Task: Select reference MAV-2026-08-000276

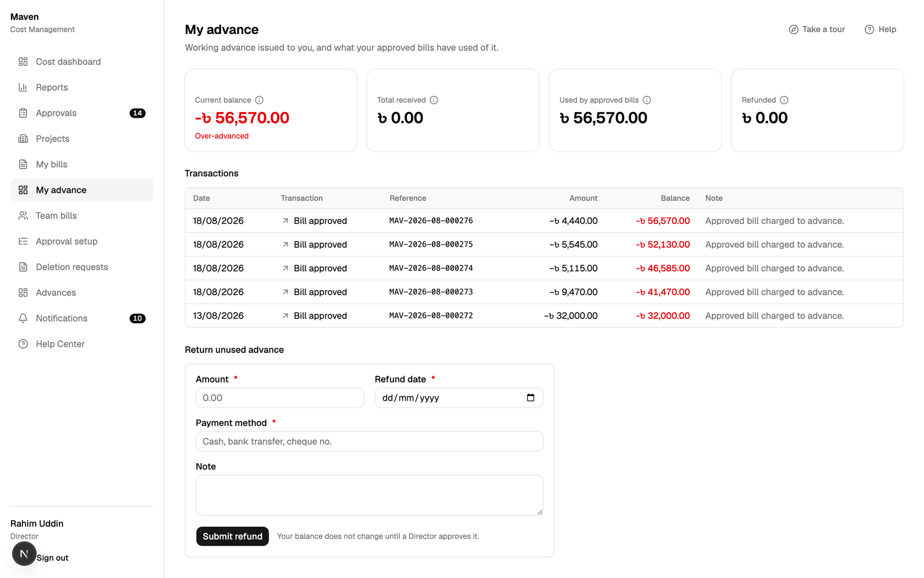Action: (x=431, y=221)
